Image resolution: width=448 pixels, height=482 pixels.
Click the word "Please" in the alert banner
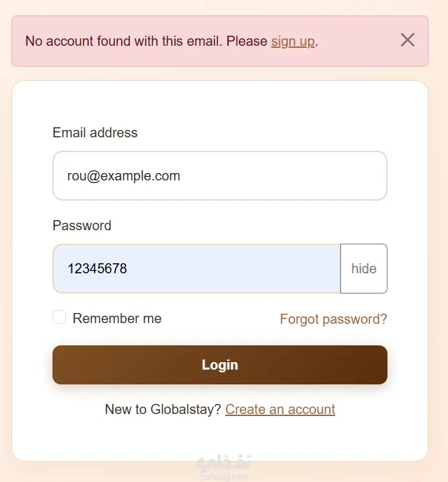click(x=247, y=41)
